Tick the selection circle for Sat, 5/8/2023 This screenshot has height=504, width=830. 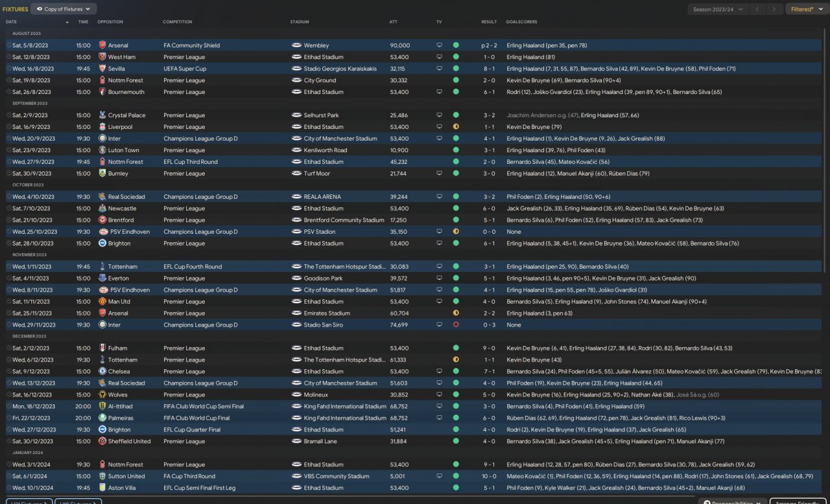pyautogui.click(x=8, y=45)
